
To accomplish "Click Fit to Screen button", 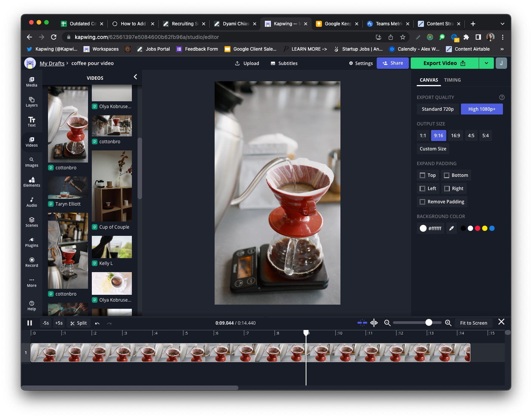I will click(x=473, y=323).
